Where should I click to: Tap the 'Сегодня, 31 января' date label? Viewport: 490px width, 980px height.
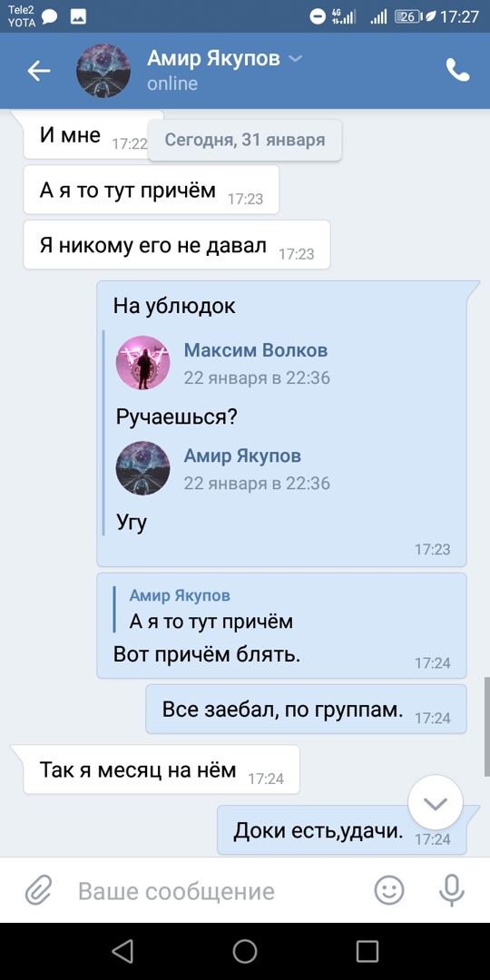[x=245, y=140]
